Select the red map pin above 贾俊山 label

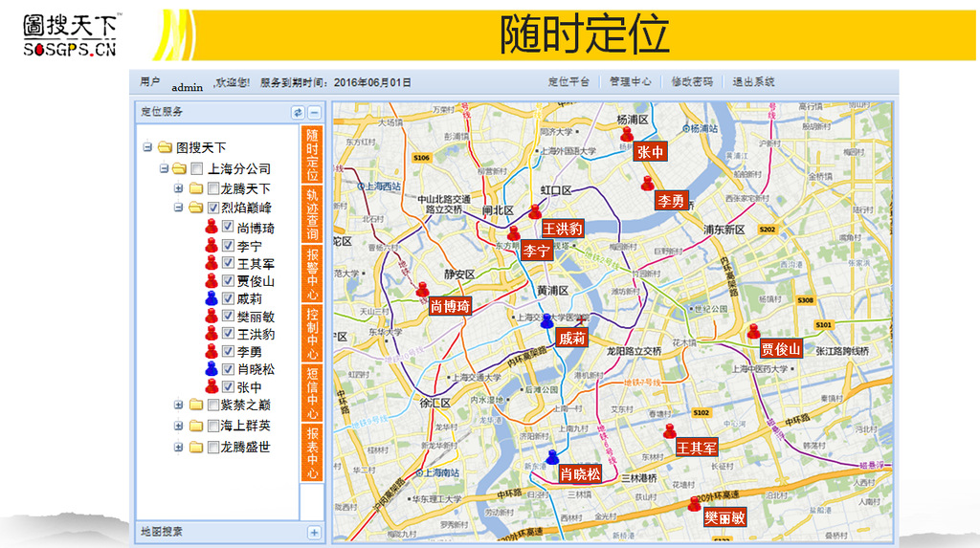[753, 331]
